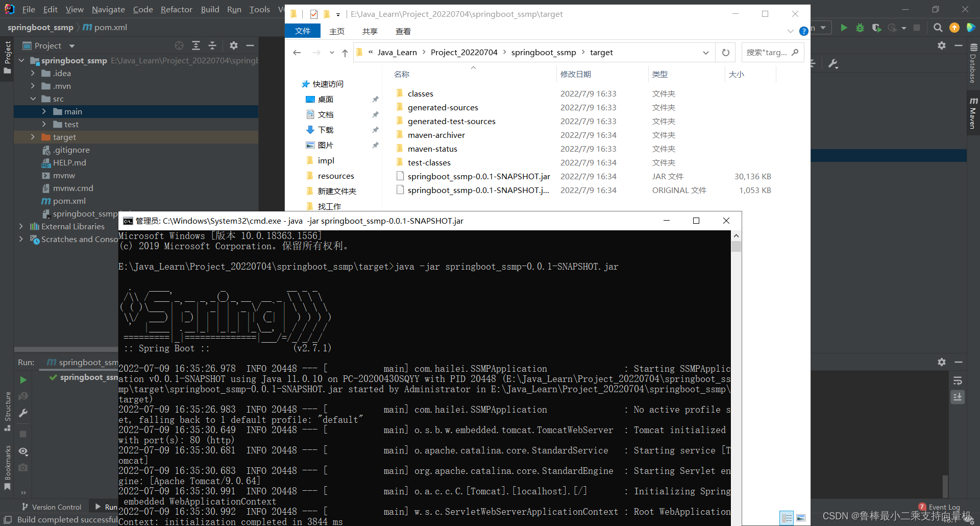Click the Explorer search box
Viewport: 980px width, 526px height.
773,53
